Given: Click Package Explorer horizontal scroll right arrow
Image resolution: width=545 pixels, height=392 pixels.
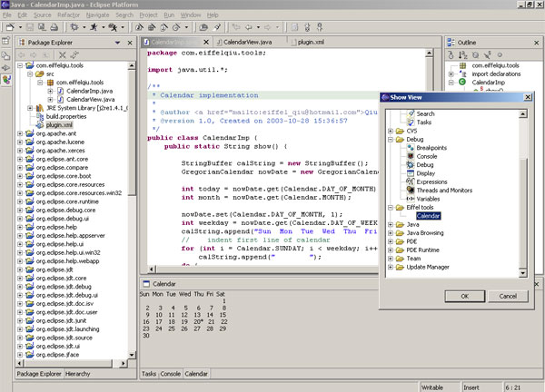Looking at the screenshot, I should click(x=123, y=363).
